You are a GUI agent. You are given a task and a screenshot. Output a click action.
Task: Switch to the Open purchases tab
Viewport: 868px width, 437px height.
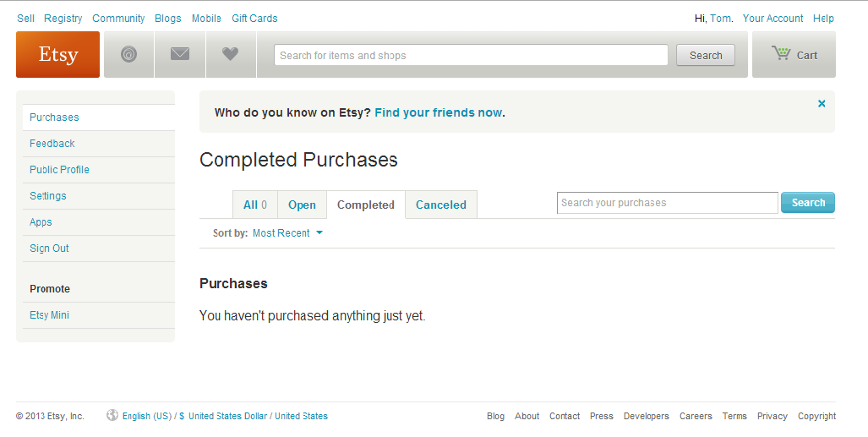(x=302, y=205)
